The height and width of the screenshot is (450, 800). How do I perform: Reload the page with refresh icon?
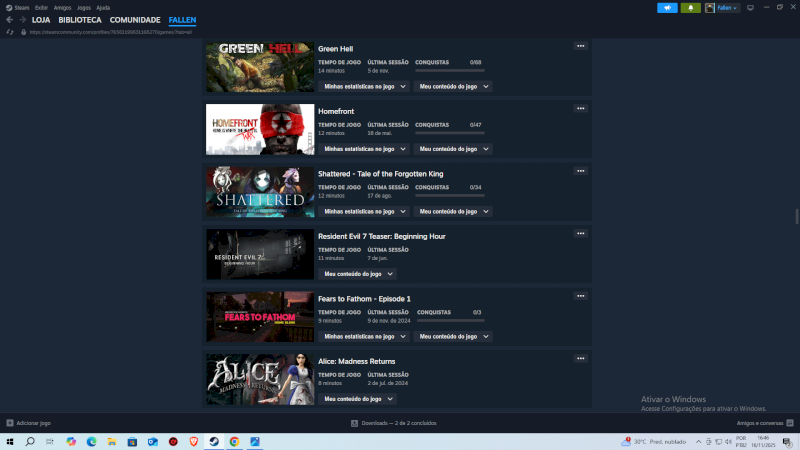point(10,32)
